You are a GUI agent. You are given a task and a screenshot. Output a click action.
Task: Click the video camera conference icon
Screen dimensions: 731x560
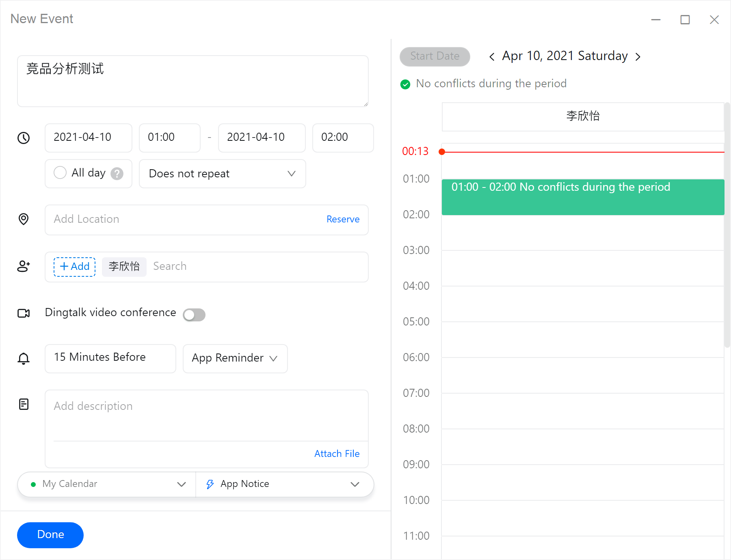click(x=24, y=313)
